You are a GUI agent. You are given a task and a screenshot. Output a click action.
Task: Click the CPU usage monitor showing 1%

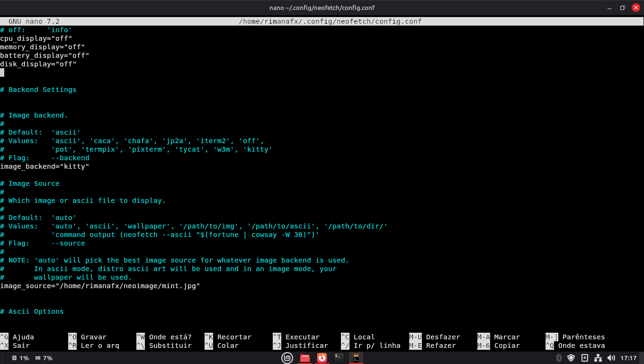tap(20, 358)
